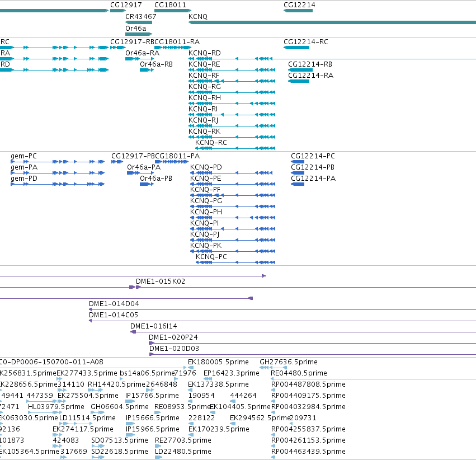The image size is (476, 460).
Task: Select the 'DME1-016I14' clone label
Action: click(x=154, y=326)
